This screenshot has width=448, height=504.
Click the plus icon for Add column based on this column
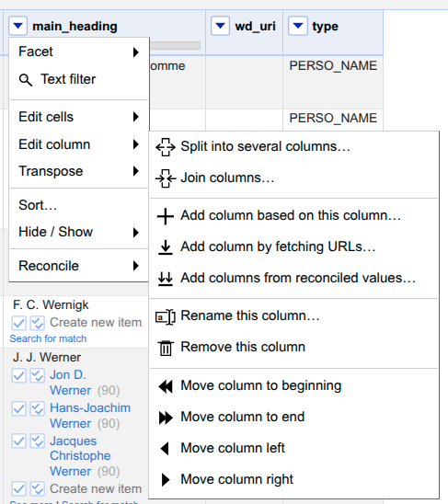(x=166, y=216)
